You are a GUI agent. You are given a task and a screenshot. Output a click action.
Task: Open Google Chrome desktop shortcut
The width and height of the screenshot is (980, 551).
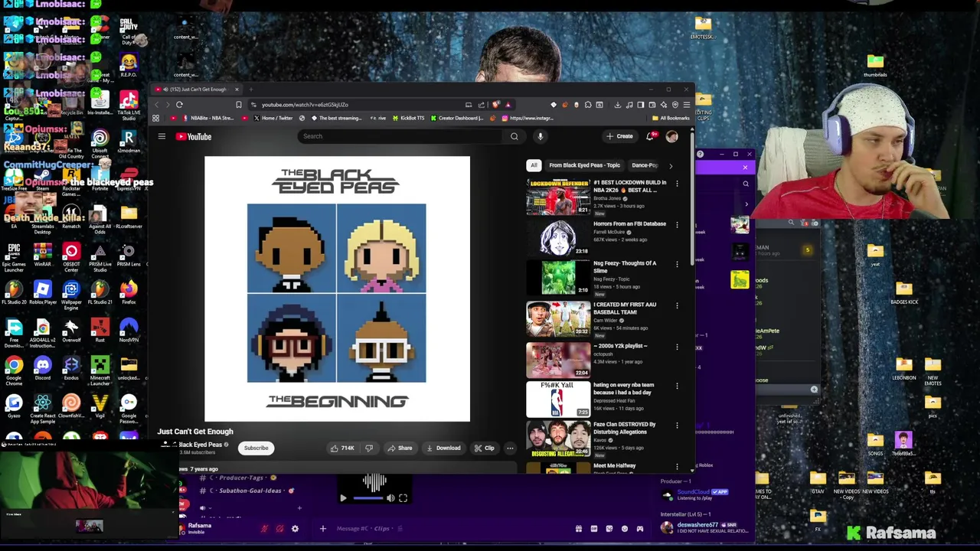pyautogui.click(x=14, y=370)
